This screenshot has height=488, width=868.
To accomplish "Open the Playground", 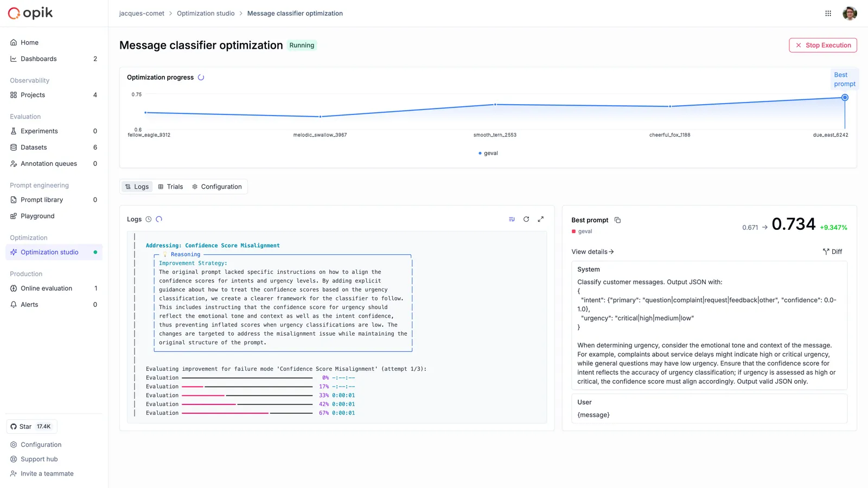I will pos(54,216).
